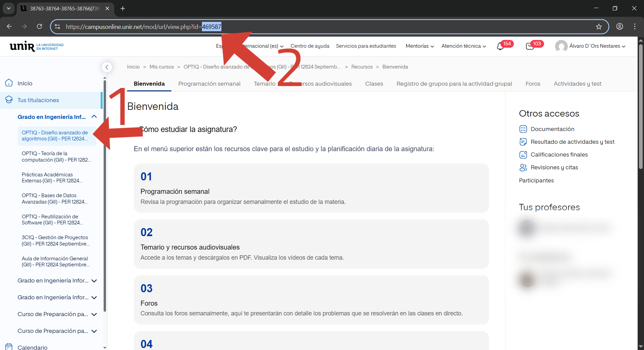Image resolution: width=644 pixels, height=350 pixels.
Task: Open Prácticas Académicas Externas (GII) course
Action: (52, 178)
